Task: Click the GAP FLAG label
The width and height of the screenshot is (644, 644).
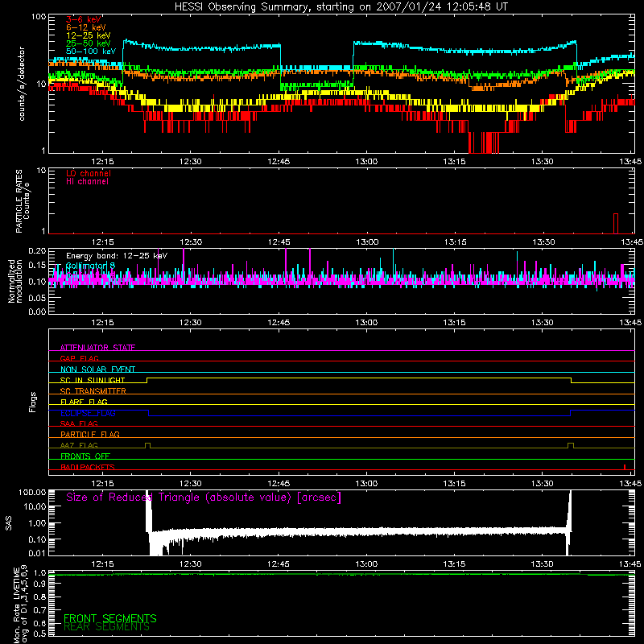Action: click(x=79, y=358)
